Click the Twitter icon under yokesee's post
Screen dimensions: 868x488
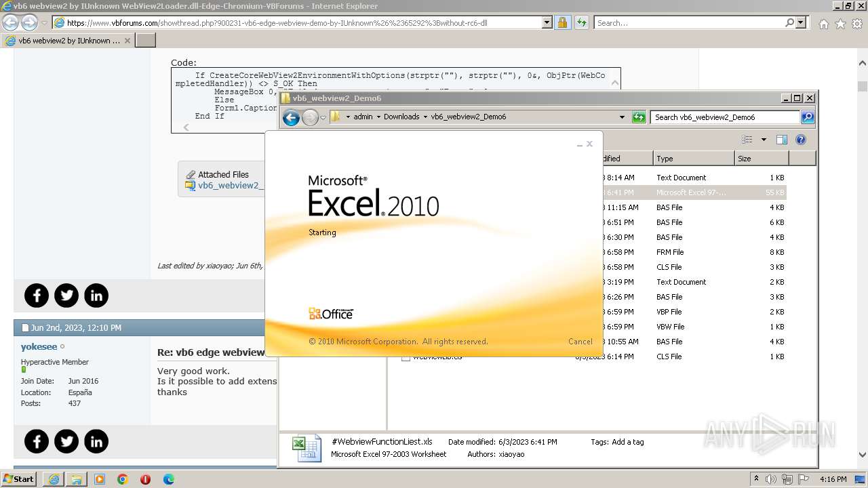click(66, 442)
